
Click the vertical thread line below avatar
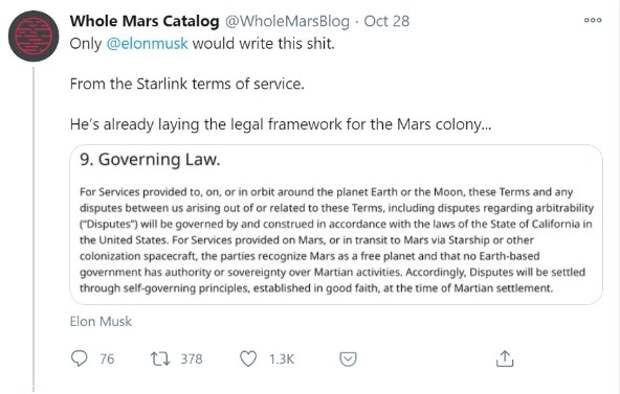point(34,229)
